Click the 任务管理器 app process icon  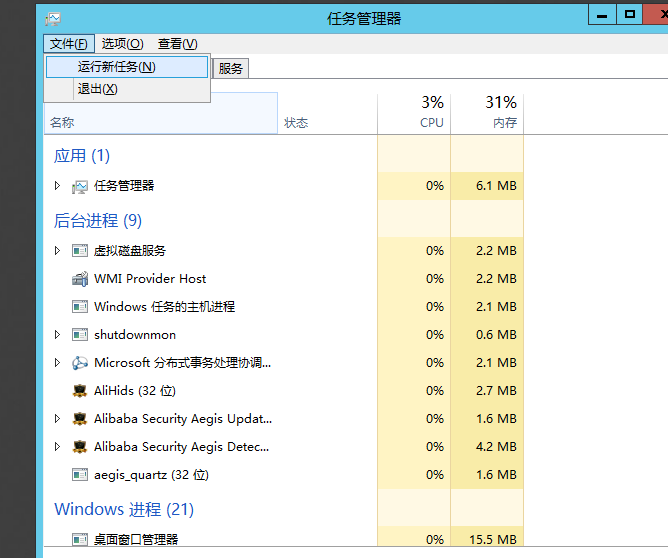(80, 186)
